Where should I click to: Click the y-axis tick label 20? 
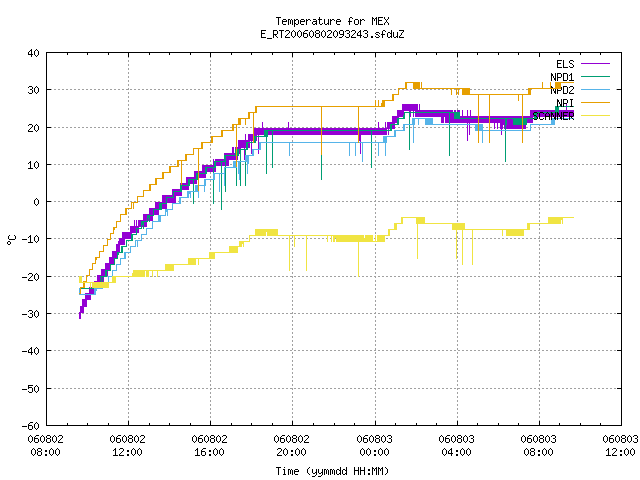tap(34, 128)
